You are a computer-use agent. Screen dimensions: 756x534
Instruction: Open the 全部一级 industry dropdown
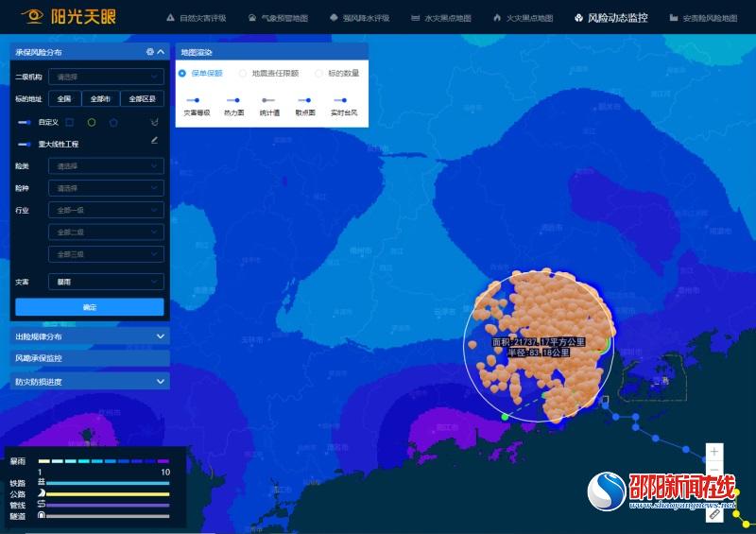(x=106, y=211)
